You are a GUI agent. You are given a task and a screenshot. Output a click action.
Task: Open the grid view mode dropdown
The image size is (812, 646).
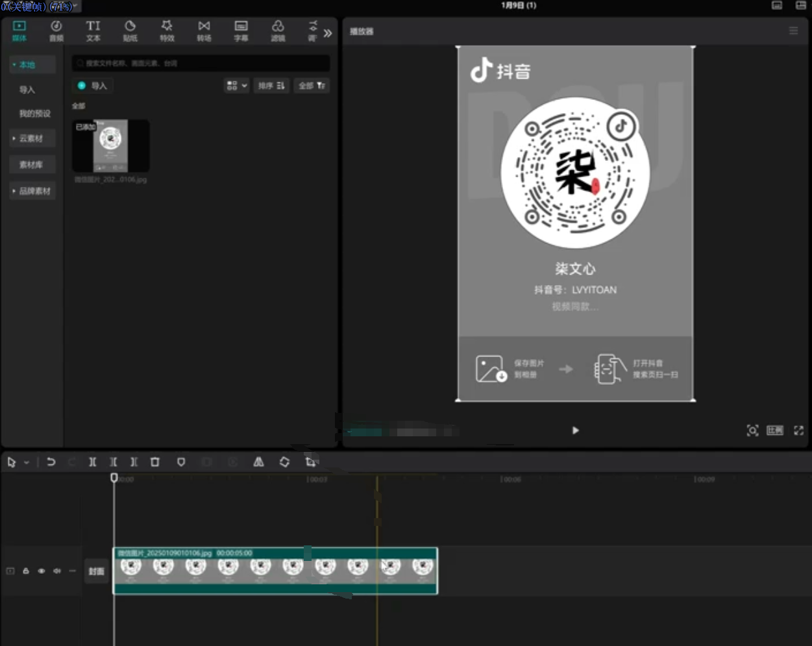[x=236, y=86]
